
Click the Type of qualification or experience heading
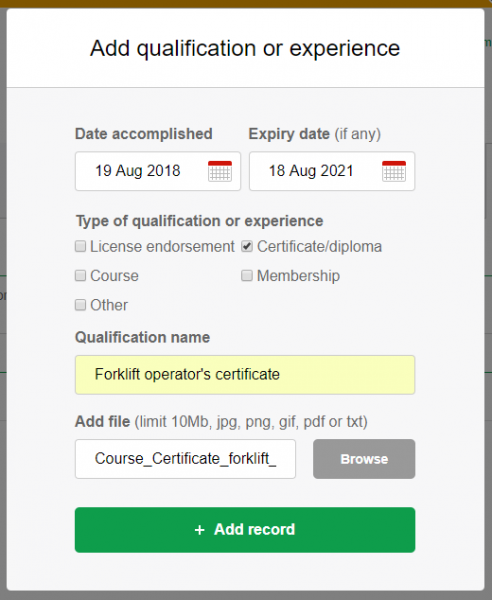coord(200,221)
